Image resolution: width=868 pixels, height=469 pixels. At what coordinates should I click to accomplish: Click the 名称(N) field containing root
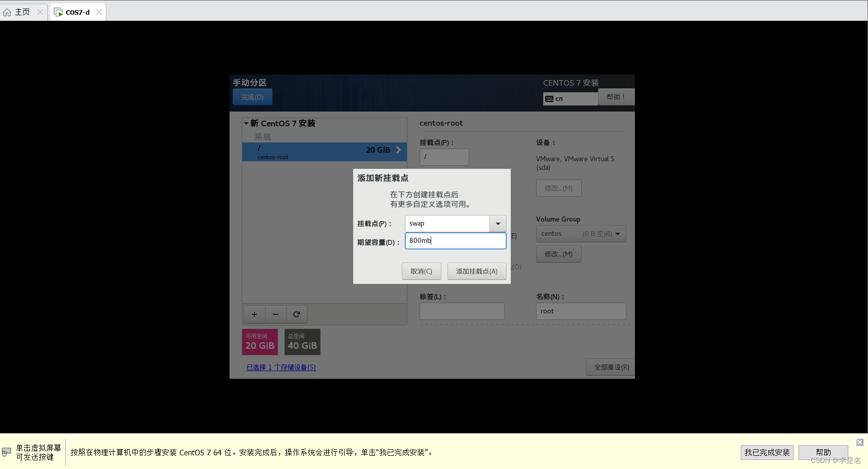(581, 311)
